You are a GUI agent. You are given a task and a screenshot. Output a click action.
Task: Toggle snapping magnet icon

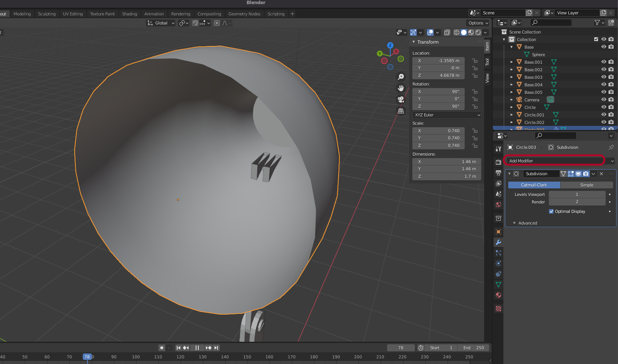[195, 23]
